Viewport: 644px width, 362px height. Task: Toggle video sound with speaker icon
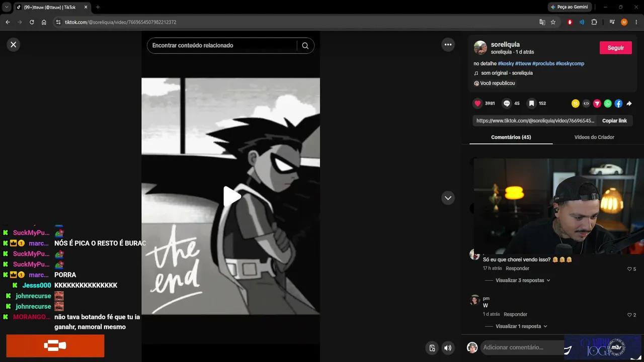448,348
